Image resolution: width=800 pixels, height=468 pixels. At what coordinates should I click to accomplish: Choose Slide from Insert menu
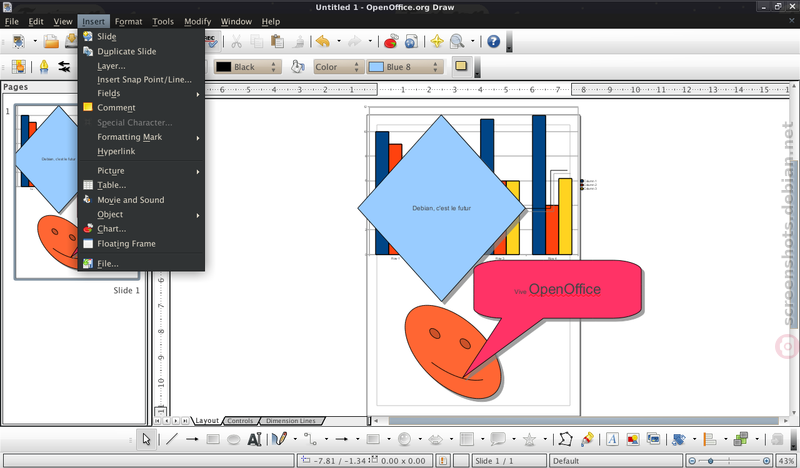click(x=141, y=36)
